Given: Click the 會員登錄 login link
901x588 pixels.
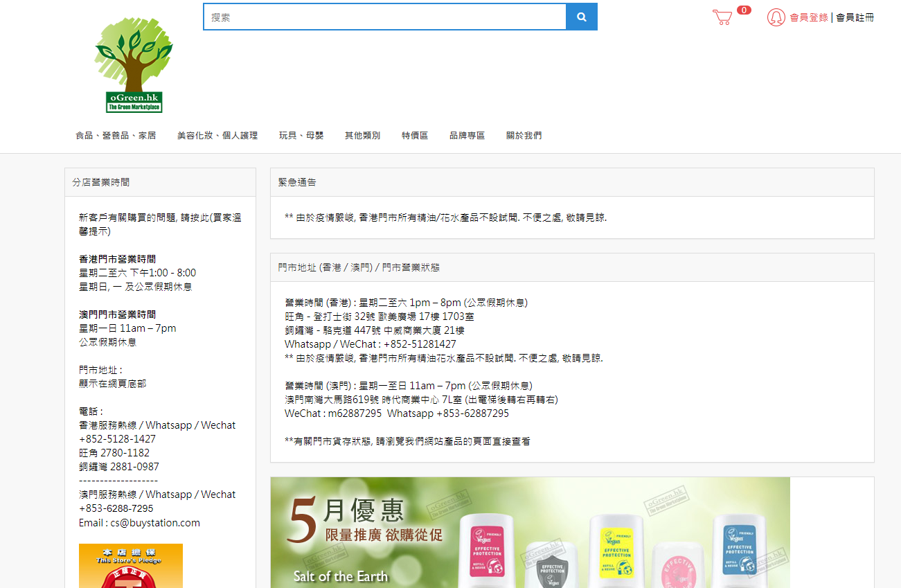Looking at the screenshot, I should point(809,17).
